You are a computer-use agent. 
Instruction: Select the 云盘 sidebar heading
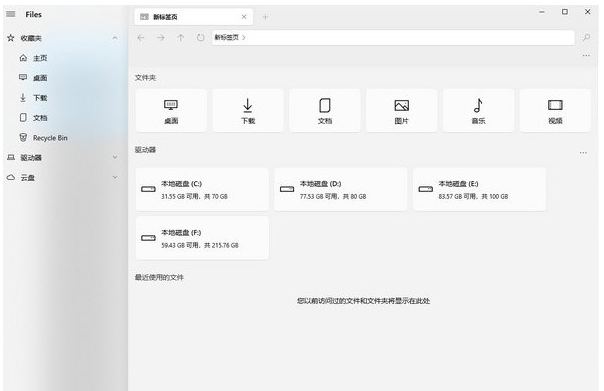pyautogui.click(x=27, y=178)
